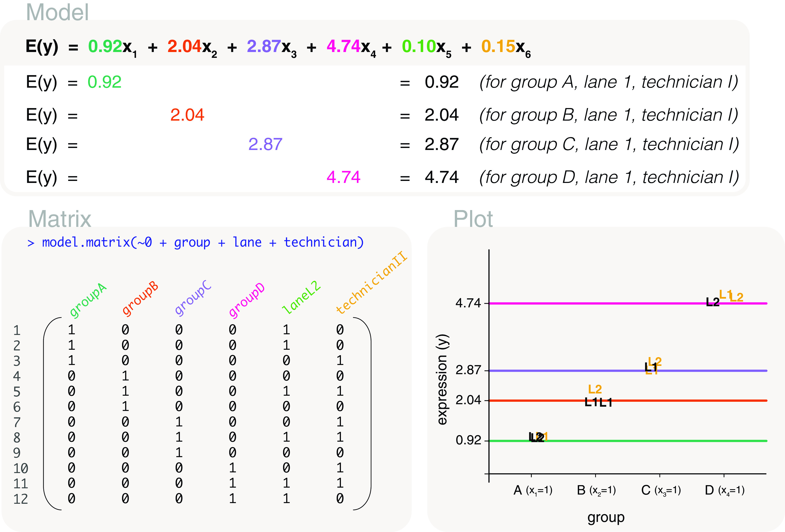Image resolution: width=785 pixels, height=532 pixels.
Task: Click the 0.92 y-axis tick label in plot
Action: click(x=468, y=440)
